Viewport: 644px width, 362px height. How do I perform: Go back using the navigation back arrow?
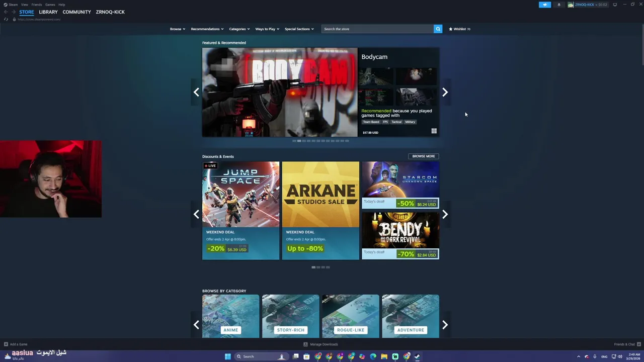pyautogui.click(x=6, y=12)
